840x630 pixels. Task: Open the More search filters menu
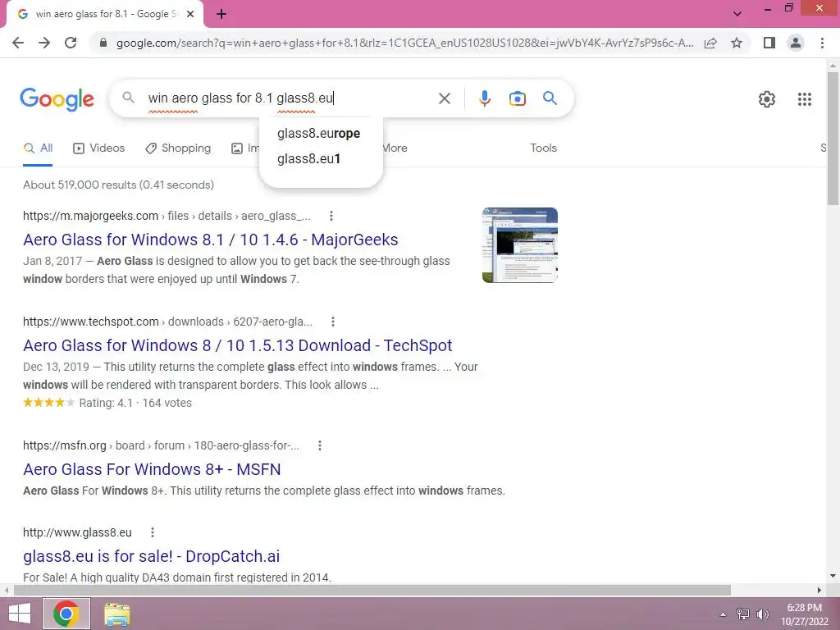395,148
